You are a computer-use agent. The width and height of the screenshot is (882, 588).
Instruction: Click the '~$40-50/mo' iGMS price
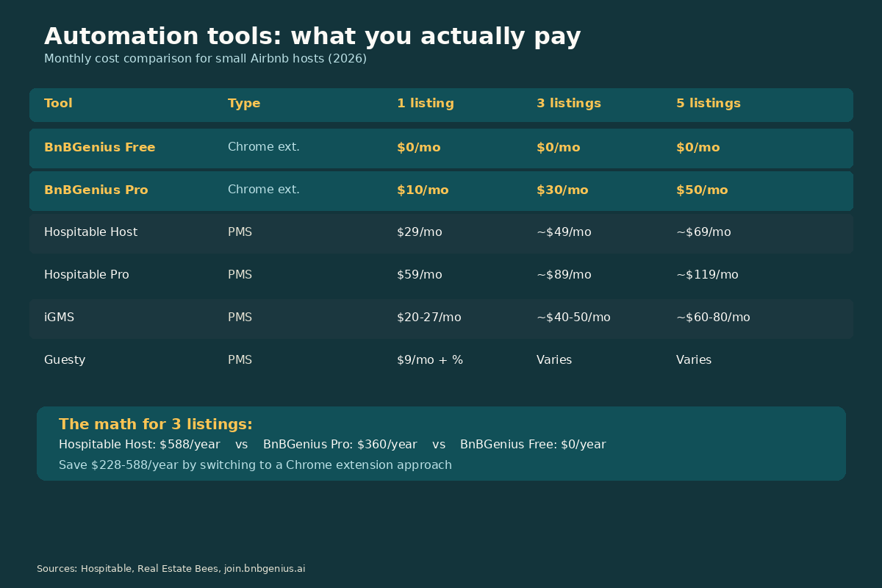[573, 318]
